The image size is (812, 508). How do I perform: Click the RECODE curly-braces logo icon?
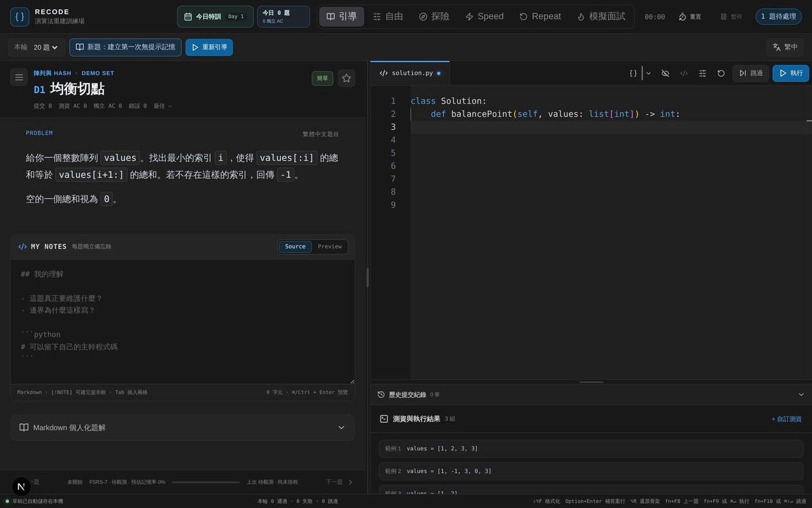click(20, 16)
